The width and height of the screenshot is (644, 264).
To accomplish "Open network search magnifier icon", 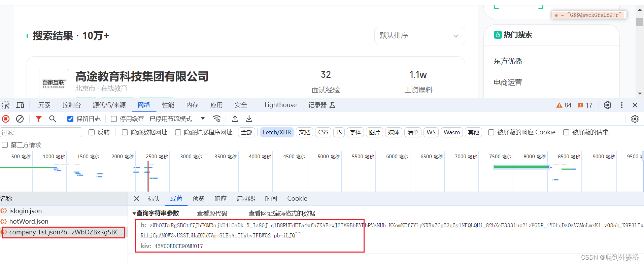I will click(53, 119).
